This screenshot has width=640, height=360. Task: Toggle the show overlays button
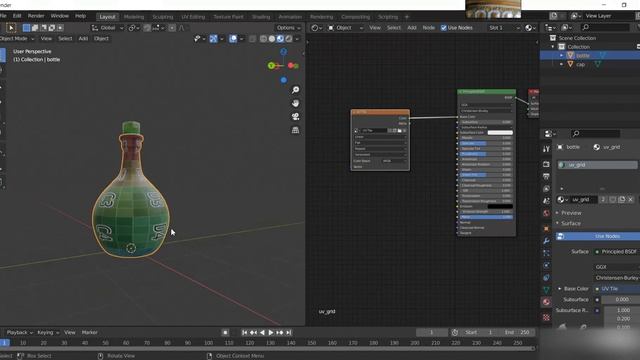click(x=233, y=39)
